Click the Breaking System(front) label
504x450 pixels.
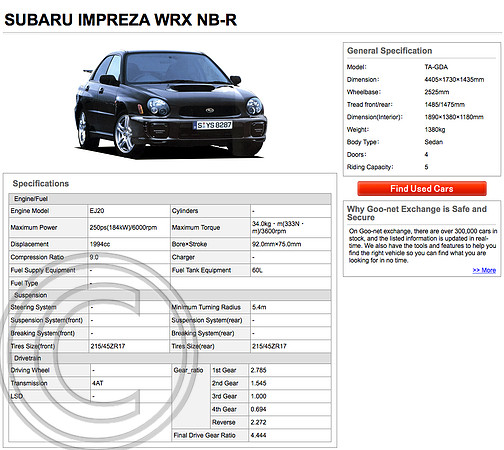click(x=43, y=333)
